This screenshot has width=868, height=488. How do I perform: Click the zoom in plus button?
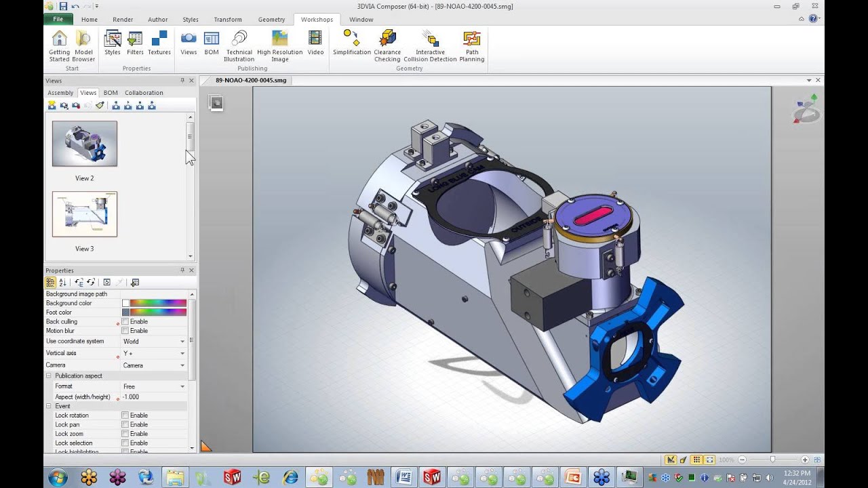tap(804, 460)
